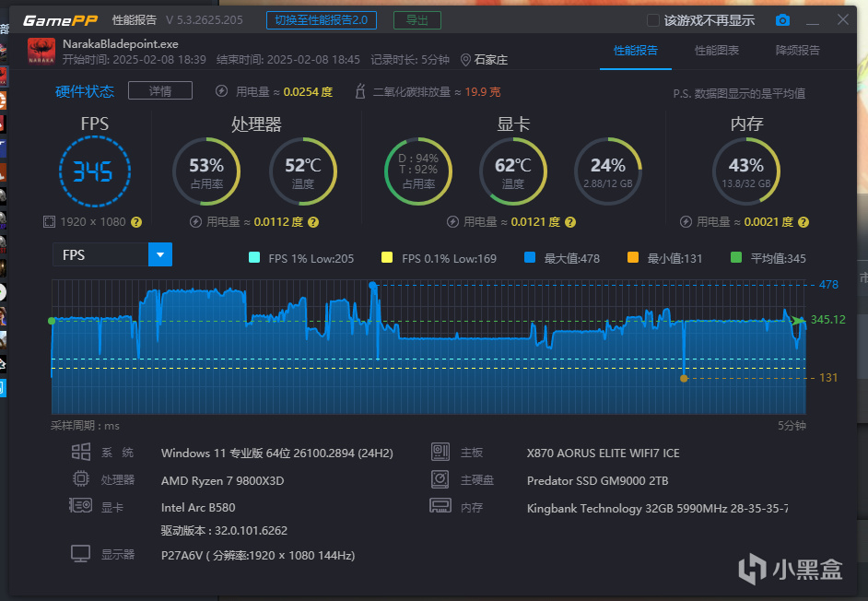868x601 pixels.
Task: Click the green average start marker on chart
Action: pyautogui.click(x=52, y=321)
